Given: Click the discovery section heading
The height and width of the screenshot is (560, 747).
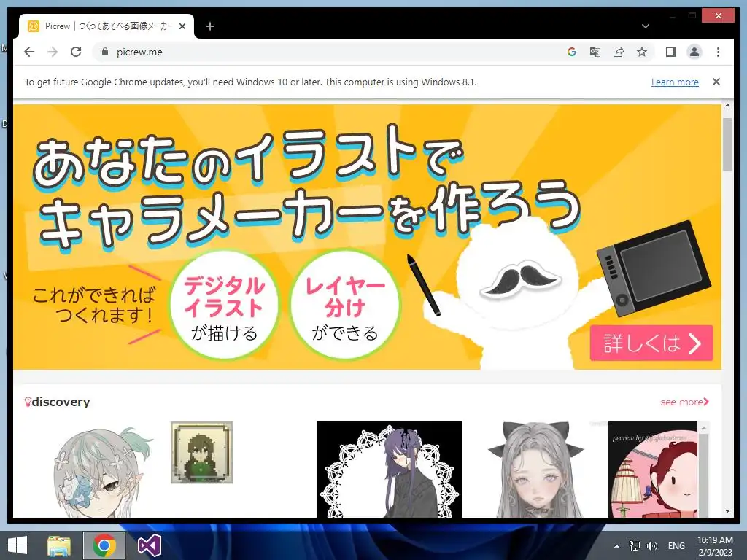Looking at the screenshot, I should (x=57, y=402).
